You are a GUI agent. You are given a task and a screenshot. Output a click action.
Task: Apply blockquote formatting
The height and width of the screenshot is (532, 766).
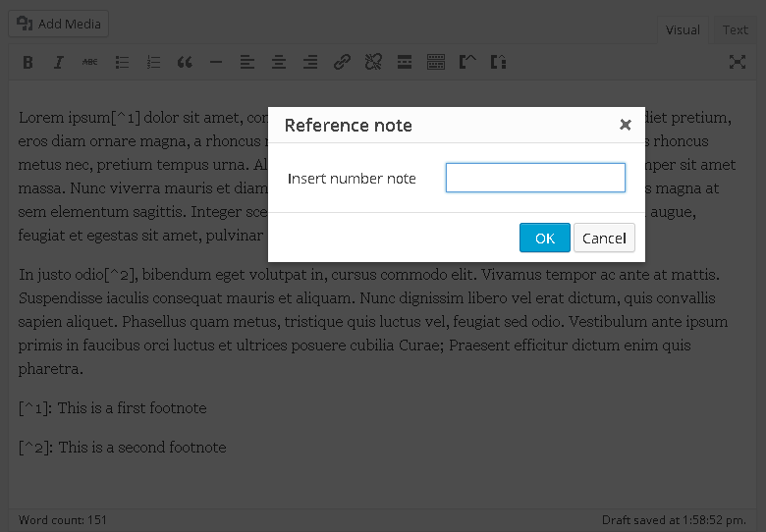pyautogui.click(x=185, y=63)
